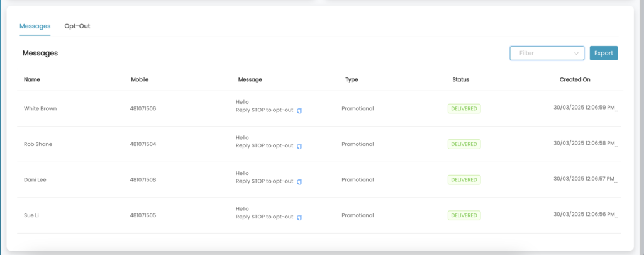644x255 pixels.
Task: Switch to the Opt-Out tab
Action: click(x=77, y=26)
